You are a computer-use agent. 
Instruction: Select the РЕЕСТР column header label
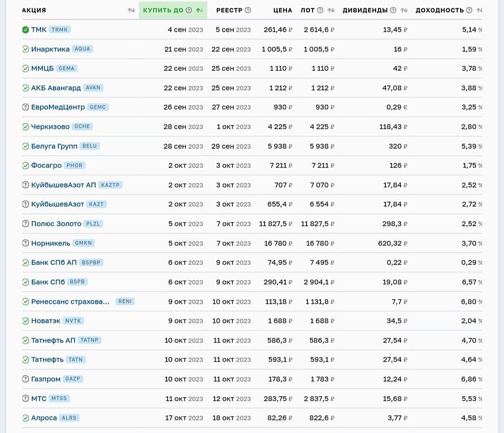pyautogui.click(x=229, y=10)
